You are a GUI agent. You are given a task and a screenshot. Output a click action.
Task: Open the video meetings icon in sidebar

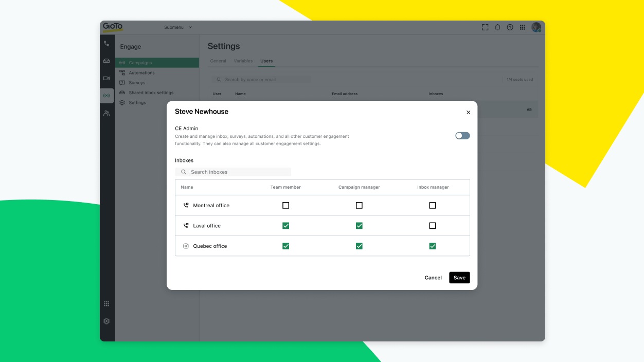(x=106, y=78)
